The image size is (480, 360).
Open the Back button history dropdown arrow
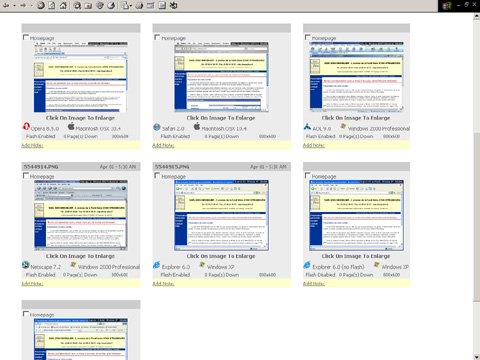[x=14, y=6]
